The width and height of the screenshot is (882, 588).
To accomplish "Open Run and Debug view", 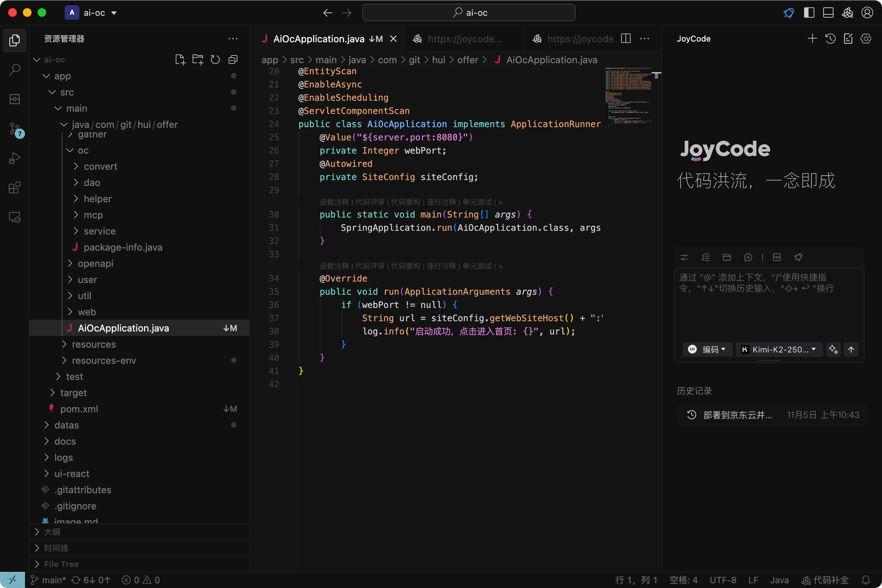I will [14, 158].
